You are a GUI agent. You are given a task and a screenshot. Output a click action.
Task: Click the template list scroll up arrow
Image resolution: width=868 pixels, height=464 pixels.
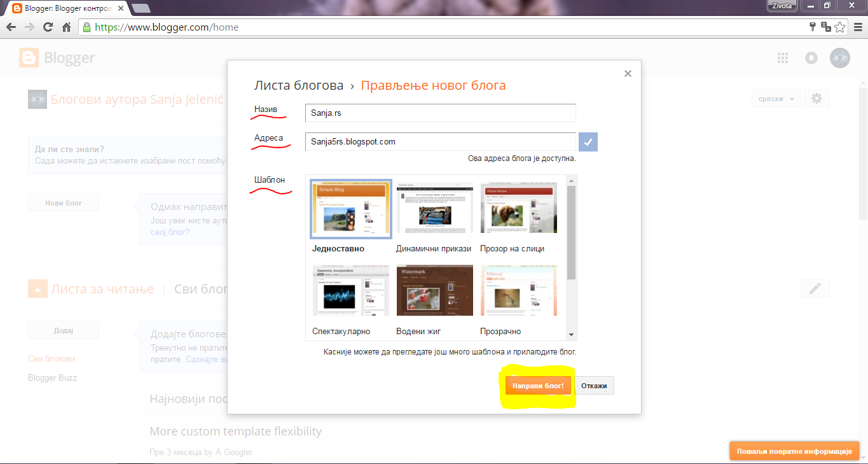click(571, 181)
